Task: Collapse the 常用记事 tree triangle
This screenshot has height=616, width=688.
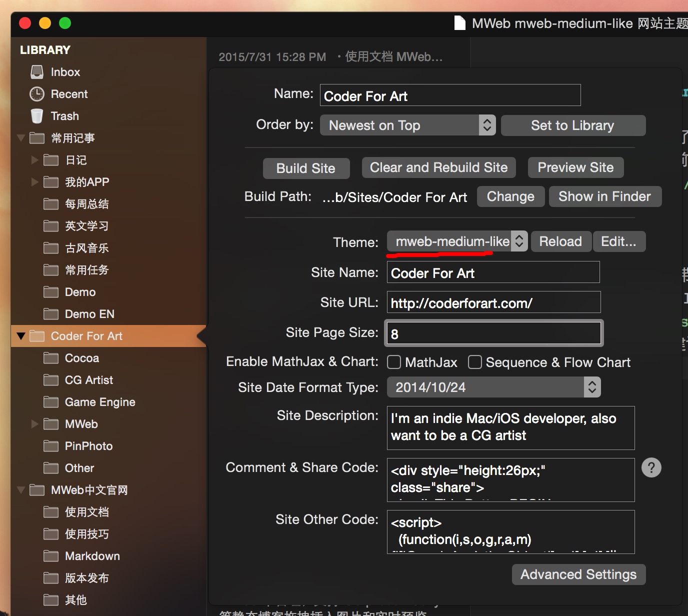Action: click(x=21, y=138)
